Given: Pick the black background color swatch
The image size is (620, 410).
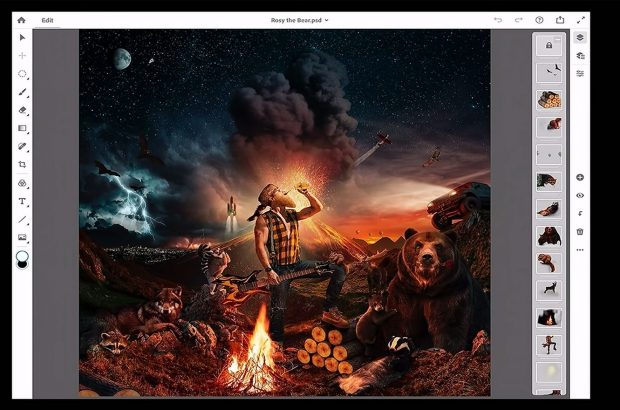Looking at the screenshot, I should (x=22, y=265).
